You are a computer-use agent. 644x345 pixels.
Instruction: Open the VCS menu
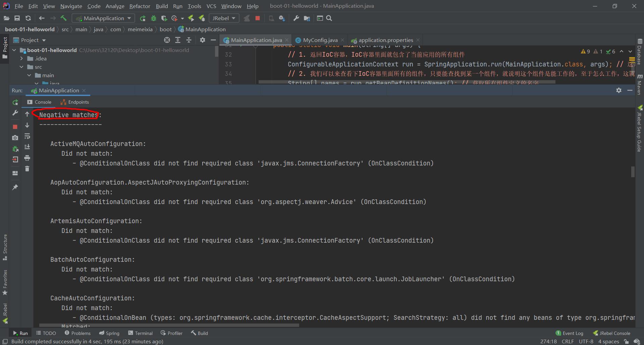211,6
